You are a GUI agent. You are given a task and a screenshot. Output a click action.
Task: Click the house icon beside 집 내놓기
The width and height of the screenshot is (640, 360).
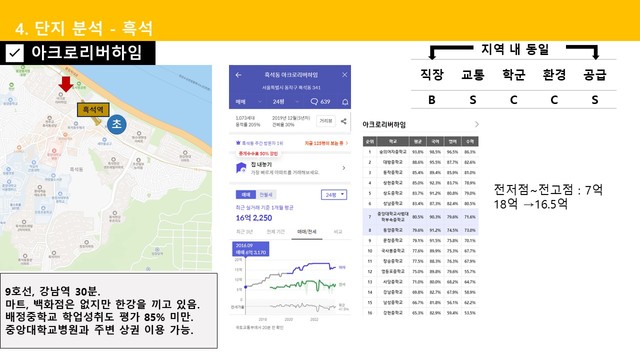(241, 168)
